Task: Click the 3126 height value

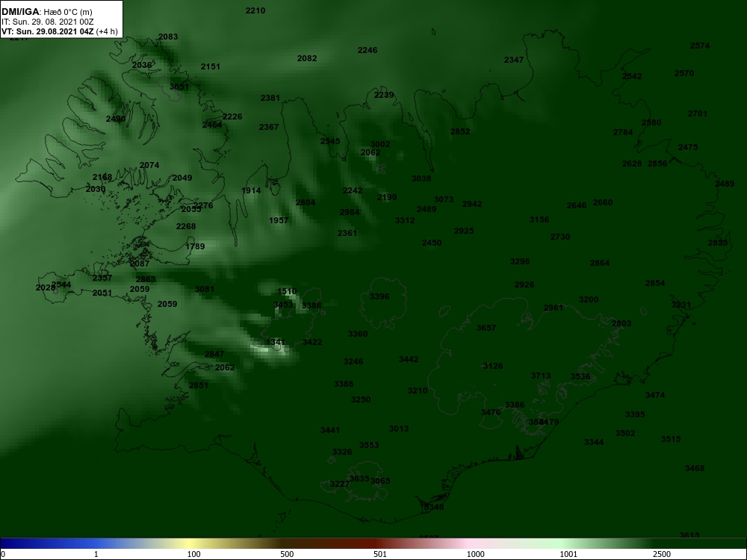Action: (492, 366)
